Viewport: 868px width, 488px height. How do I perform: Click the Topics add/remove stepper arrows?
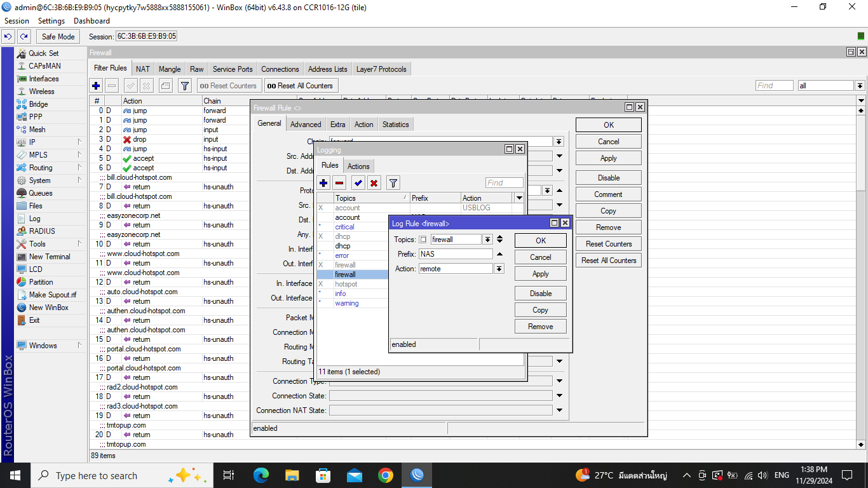500,240
